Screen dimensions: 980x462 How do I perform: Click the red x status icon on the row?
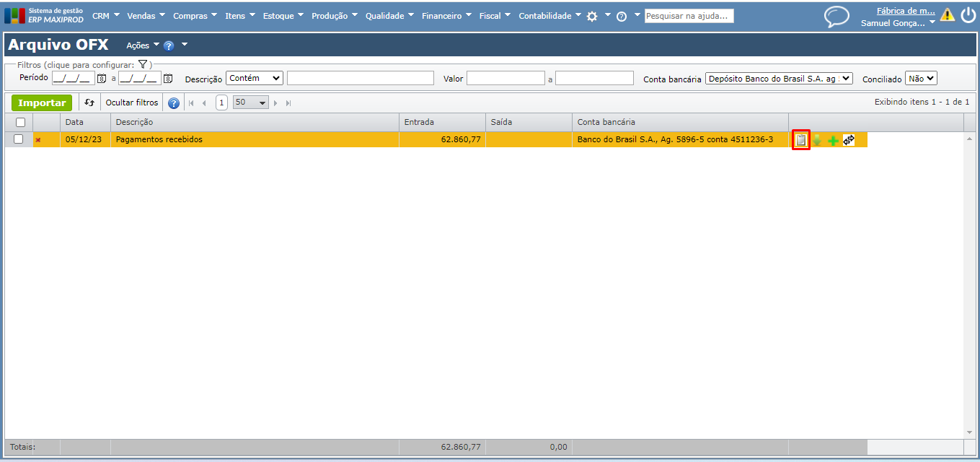(x=38, y=140)
